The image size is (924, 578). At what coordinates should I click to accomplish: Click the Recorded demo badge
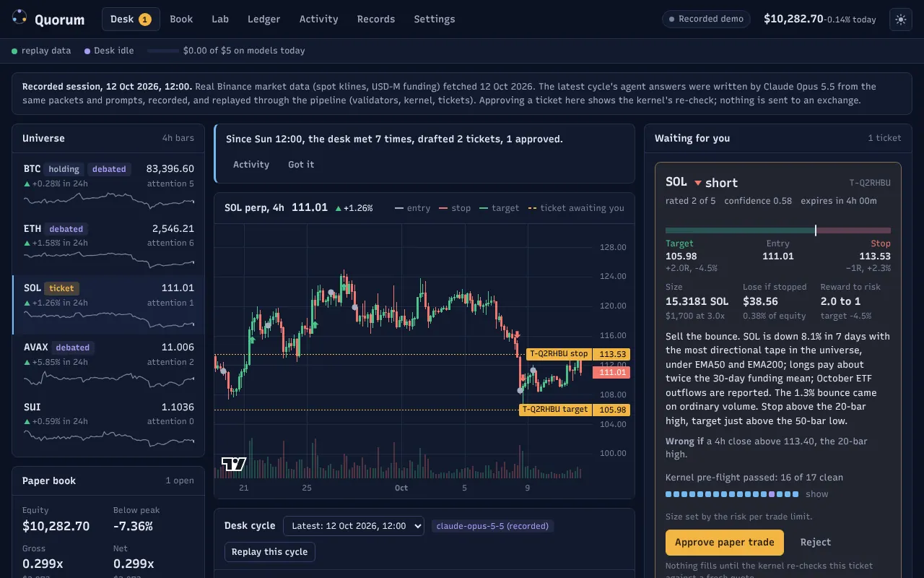point(706,19)
